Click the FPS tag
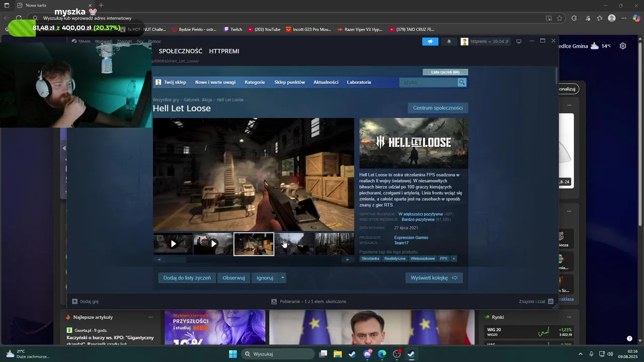 (443, 258)
